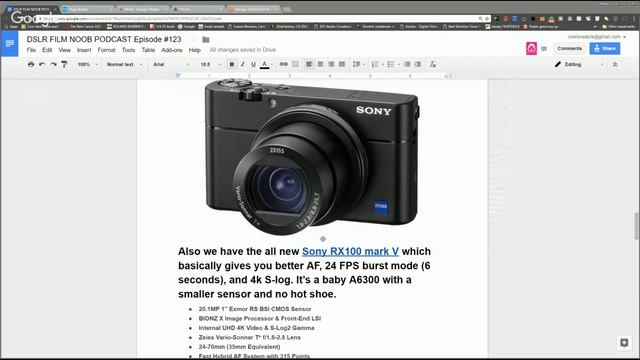The height and width of the screenshot is (360, 640).
Task: Click the Share button
Action: tap(604, 48)
